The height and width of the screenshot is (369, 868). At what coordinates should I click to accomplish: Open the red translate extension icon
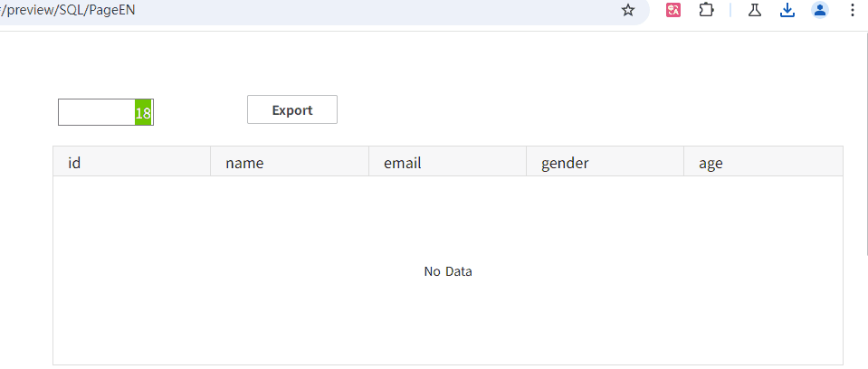pos(673,10)
